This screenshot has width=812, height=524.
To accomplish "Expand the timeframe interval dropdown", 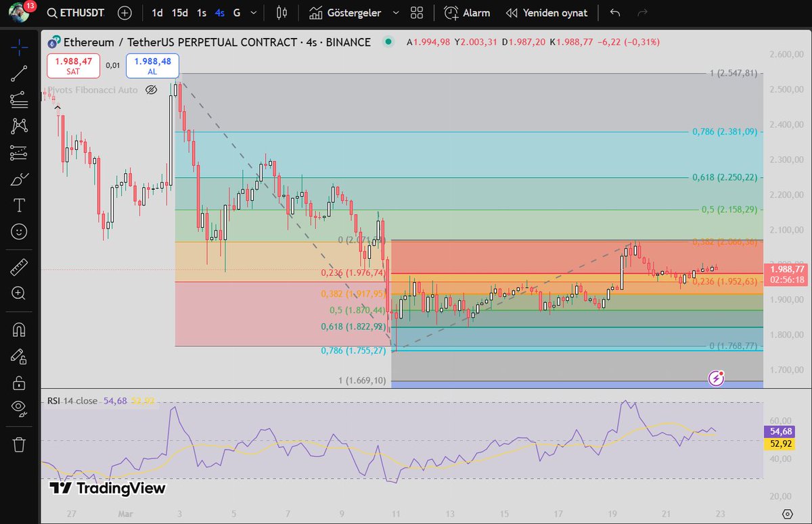I will click(254, 13).
